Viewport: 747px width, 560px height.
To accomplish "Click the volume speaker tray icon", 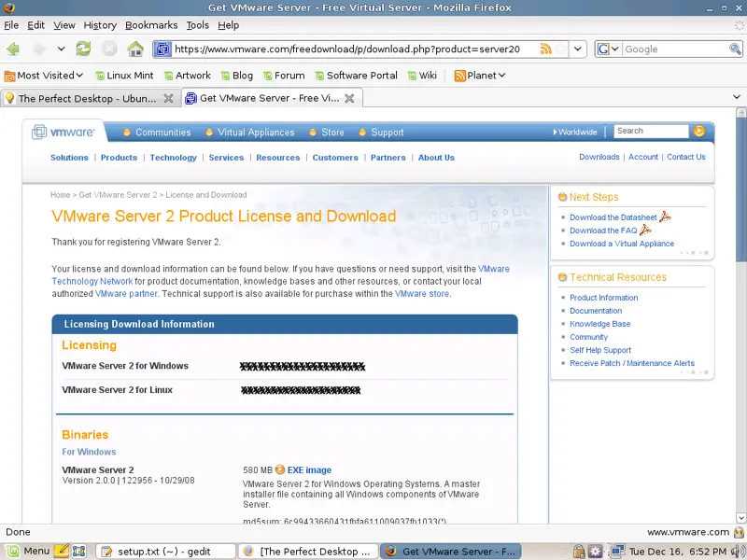I will pyautogui.click(x=739, y=552).
